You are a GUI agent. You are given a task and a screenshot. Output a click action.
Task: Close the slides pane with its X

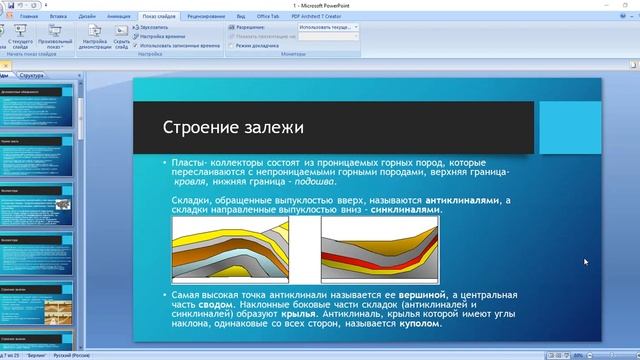(x=79, y=76)
